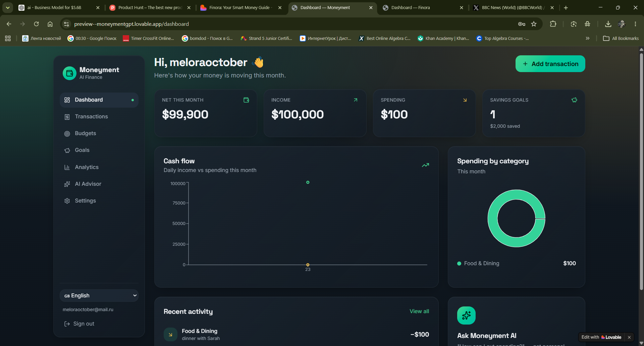Open the saved passwords key icon
The height and width of the screenshot is (346, 644).
tap(522, 24)
